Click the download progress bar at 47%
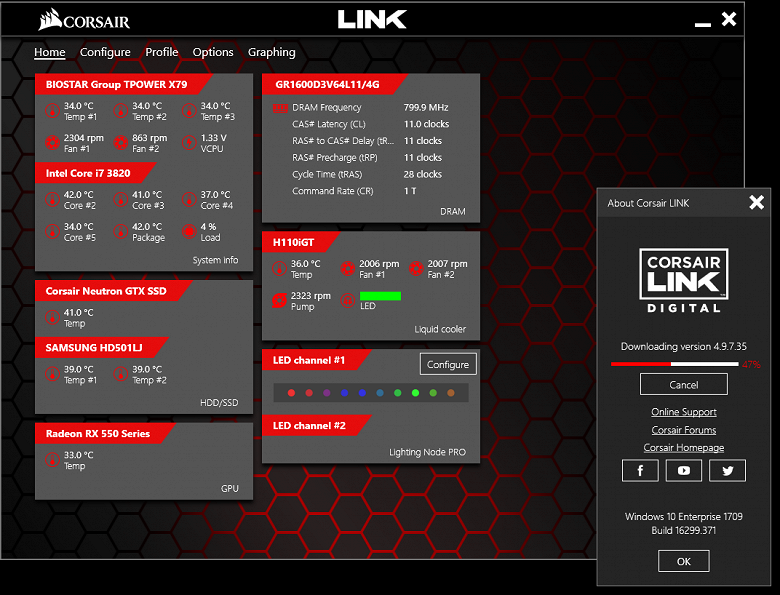This screenshot has height=595, width=780. [x=675, y=364]
